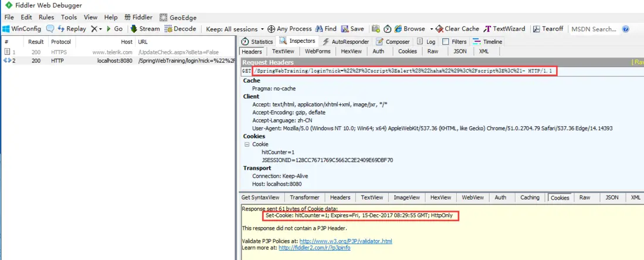Screen dimensions: 644x260
Task: Click the timer stopwatch icon
Action: 387,29
